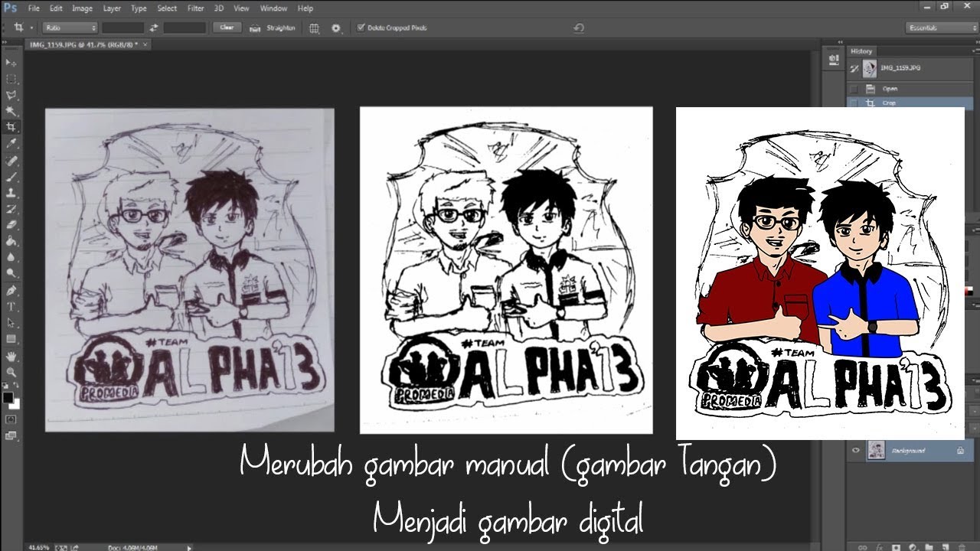Click the foreground black color swatch

point(8,397)
